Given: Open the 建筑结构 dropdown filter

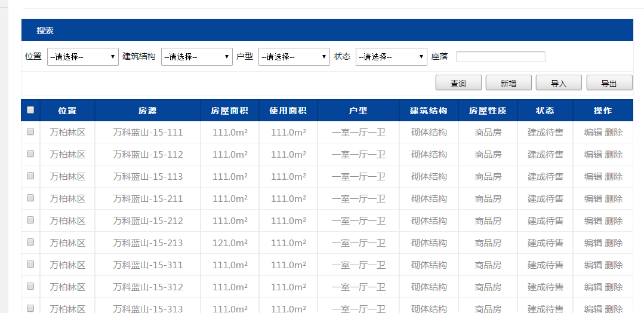Looking at the screenshot, I should [x=197, y=57].
